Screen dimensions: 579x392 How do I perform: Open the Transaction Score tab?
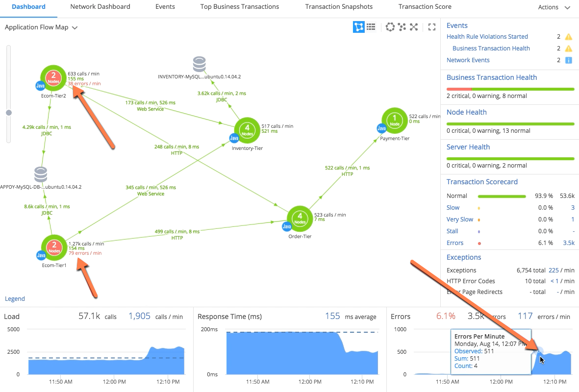click(x=425, y=7)
